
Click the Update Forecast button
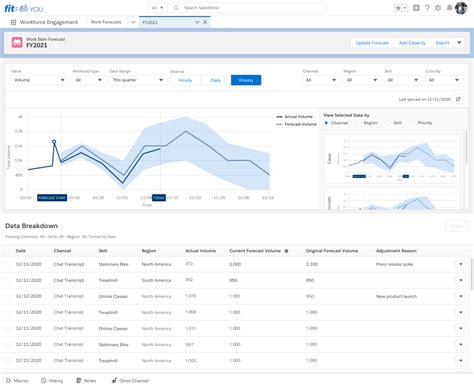tap(372, 43)
